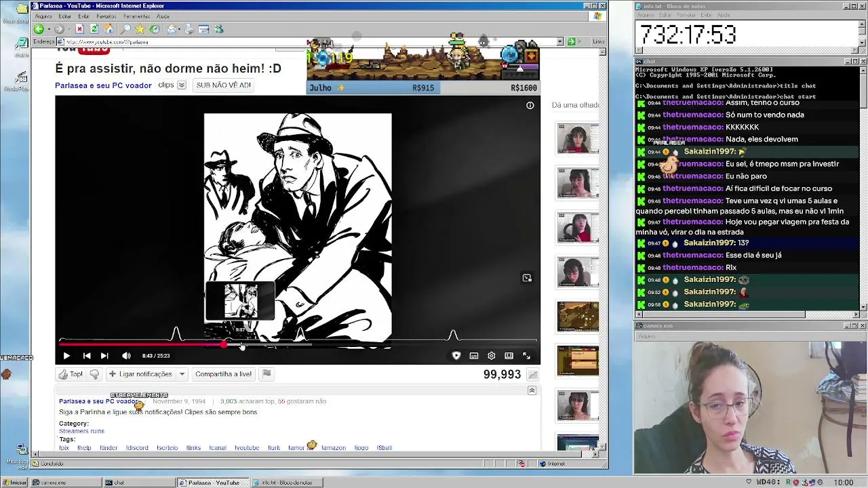Open the Streamers ruins category link
Image resolution: width=868 pixels, height=488 pixels.
[x=81, y=431]
